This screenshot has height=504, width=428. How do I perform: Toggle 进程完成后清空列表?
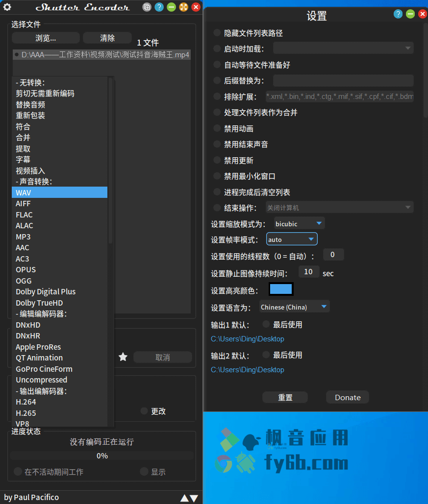217,192
